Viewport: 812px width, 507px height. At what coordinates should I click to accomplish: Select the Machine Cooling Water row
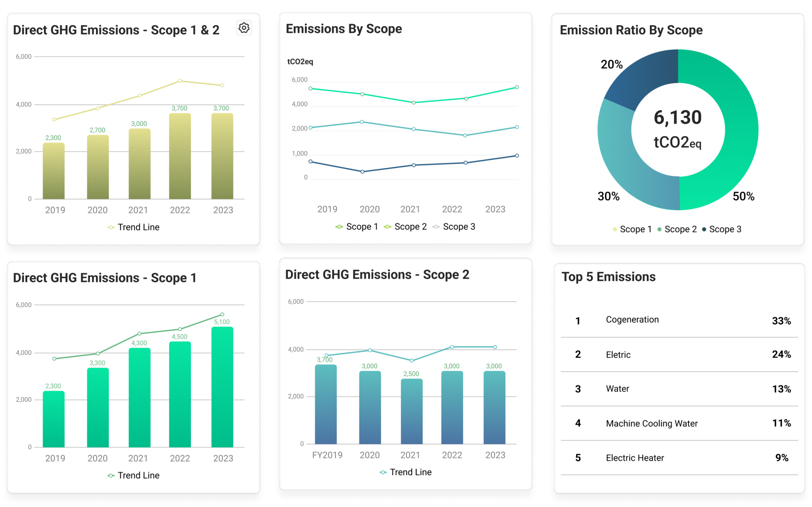pos(679,423)
